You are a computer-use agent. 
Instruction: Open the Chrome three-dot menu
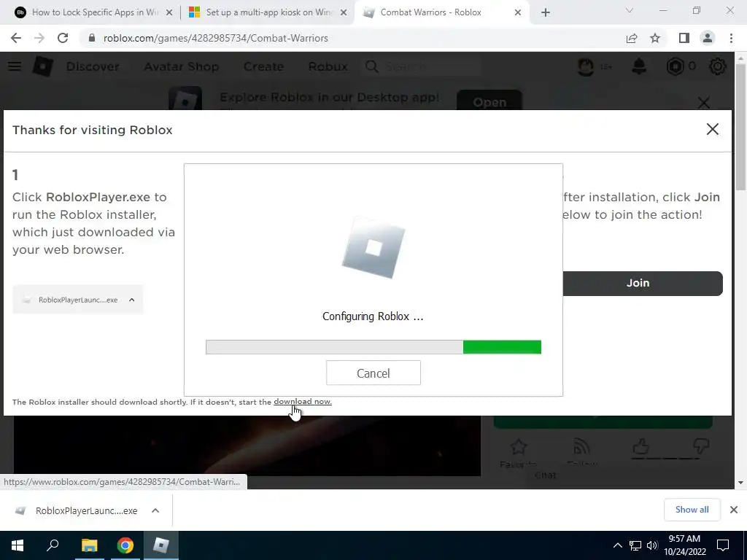[731, 38]
